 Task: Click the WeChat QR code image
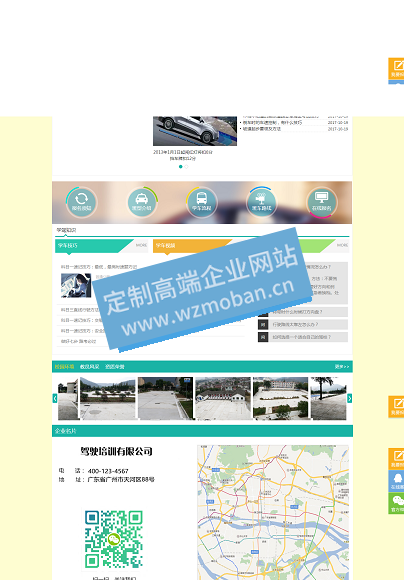[114, 539]
